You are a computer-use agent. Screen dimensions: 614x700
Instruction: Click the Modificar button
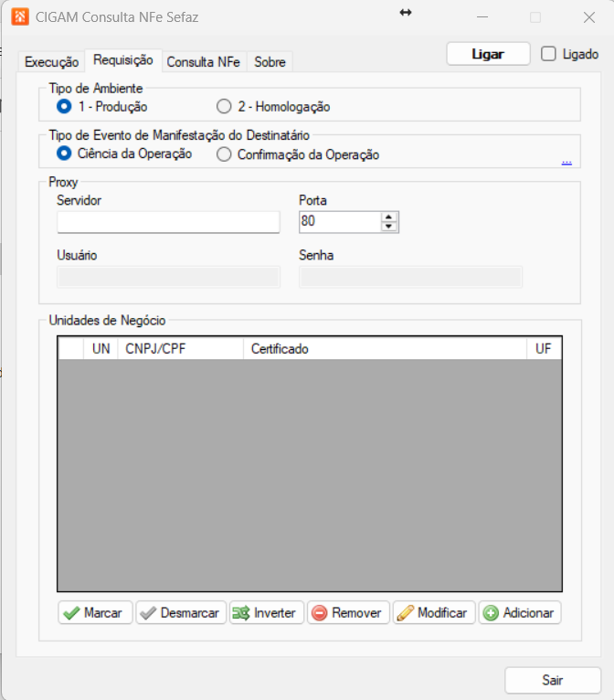(434, 612)
